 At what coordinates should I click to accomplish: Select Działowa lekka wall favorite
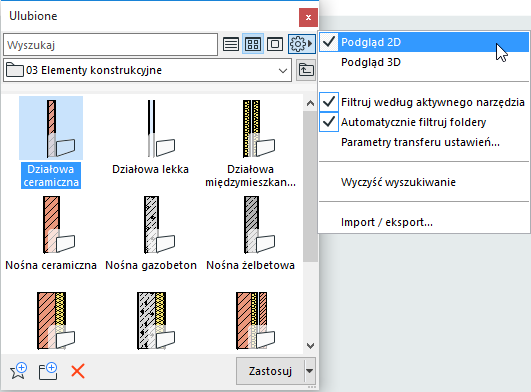(150, 137)
